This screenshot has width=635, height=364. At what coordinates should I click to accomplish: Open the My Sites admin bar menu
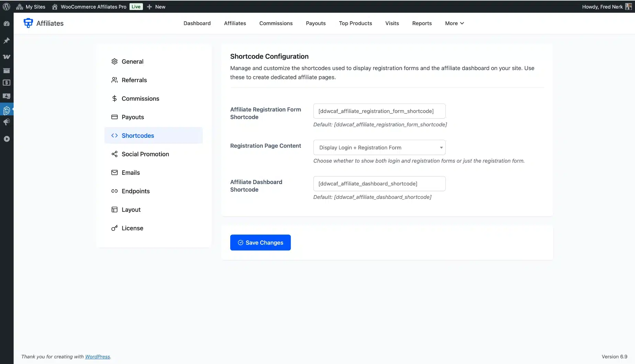click(x=31, y=7)
